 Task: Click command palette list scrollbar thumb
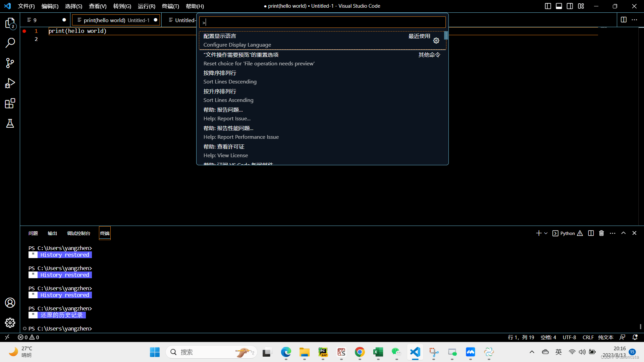(x=446, y=36)
